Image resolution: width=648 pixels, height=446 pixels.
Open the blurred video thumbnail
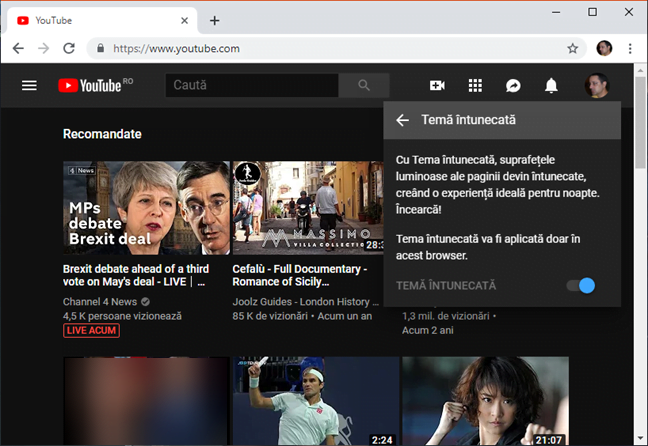(x=146, y=401)
